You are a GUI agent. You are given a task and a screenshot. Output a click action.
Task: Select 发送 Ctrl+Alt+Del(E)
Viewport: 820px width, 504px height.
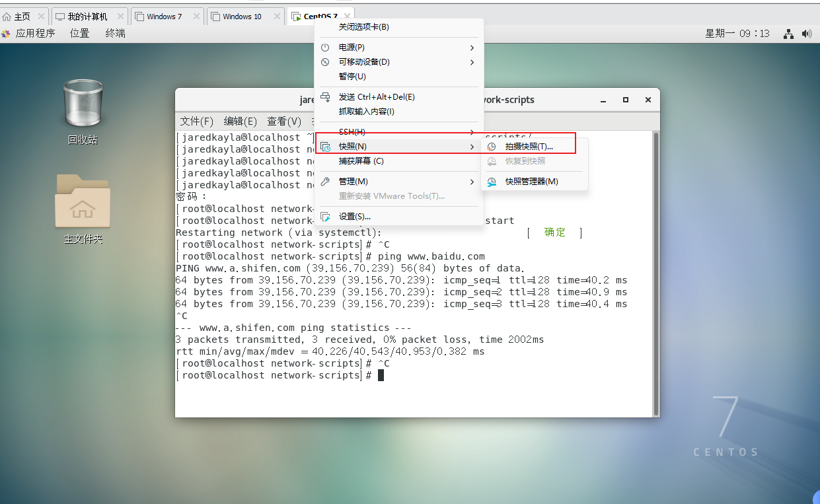(x=399, y=97)
